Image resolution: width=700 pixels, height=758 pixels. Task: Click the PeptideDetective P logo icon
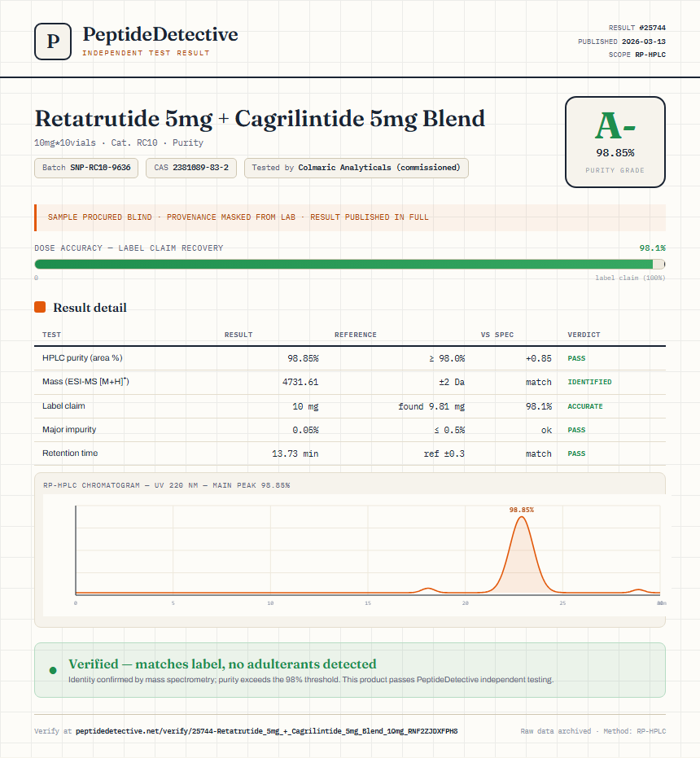tap(53, 42)
